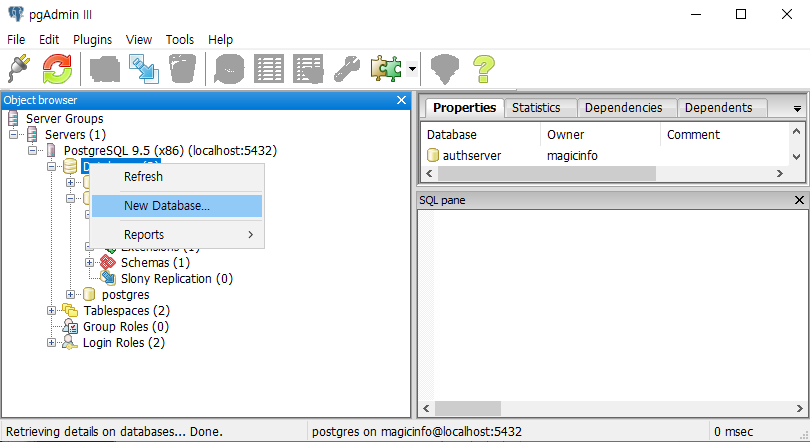Collapse the Servers (1) tree node
The width and height of the screenshot is (810, 442).
click(13, 134)
